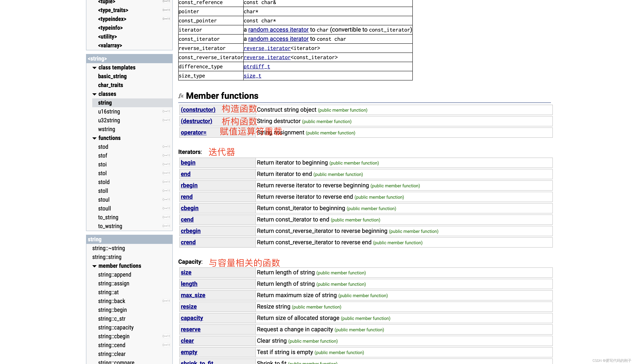Follow the size_t type link
Viewport: 634px width, 364px height.
(x=252, y=76)
